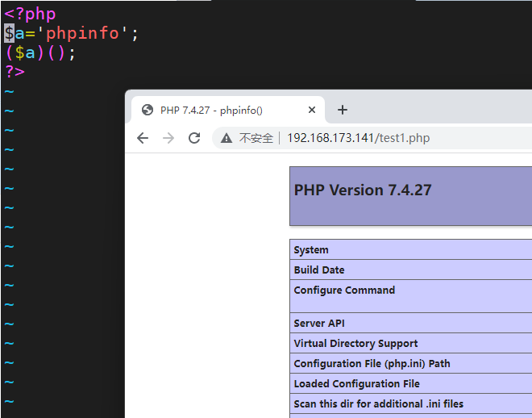This screenshot has height=418, width=532.
Task: Reload the test1.php page
Action: [194, 138]
